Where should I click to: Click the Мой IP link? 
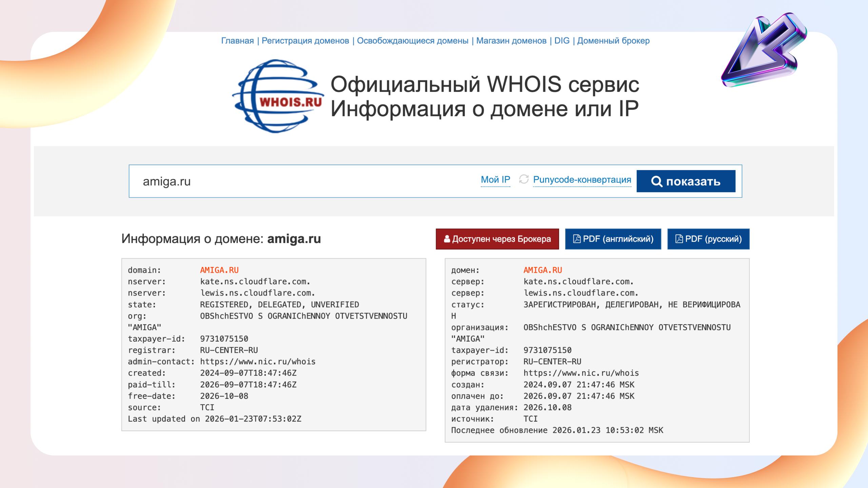click(x=495, y=180)
